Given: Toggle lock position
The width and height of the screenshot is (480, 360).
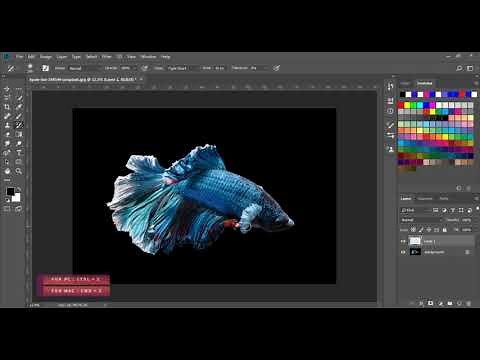Looking at the screenshot, I should coord(429,230).
